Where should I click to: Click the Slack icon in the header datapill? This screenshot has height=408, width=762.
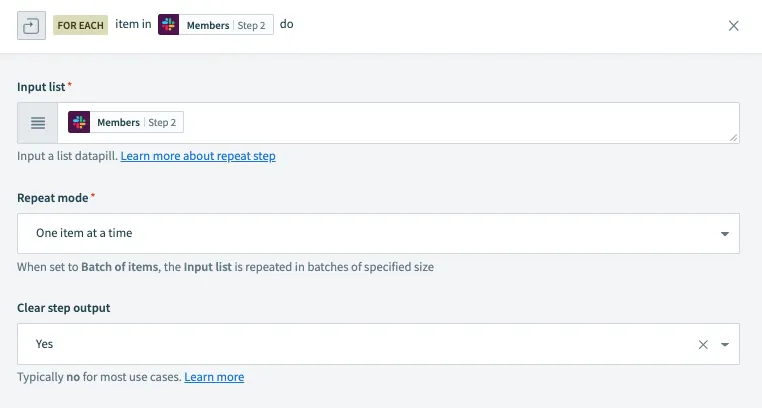click(x=169, y=25)
